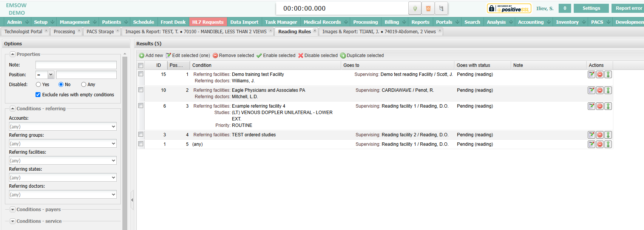Tick the checkbox for rule ID 10

point(141,90)
